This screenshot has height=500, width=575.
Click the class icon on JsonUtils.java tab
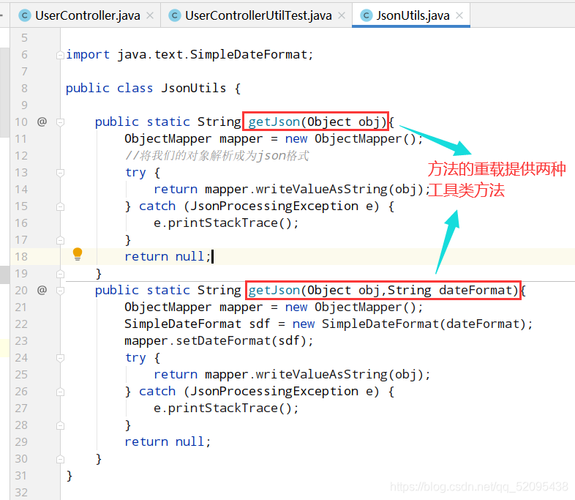pos(366,15)
